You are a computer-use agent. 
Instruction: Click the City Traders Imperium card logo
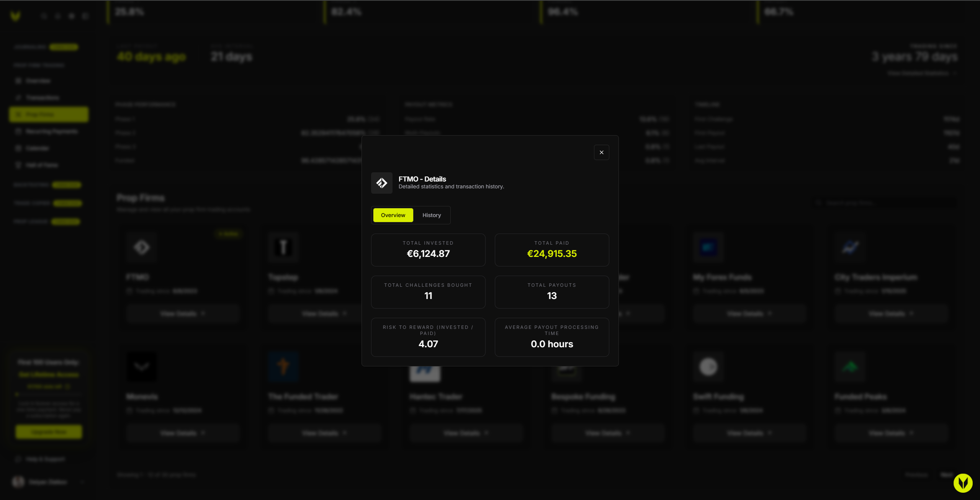(x=850, y=247)
